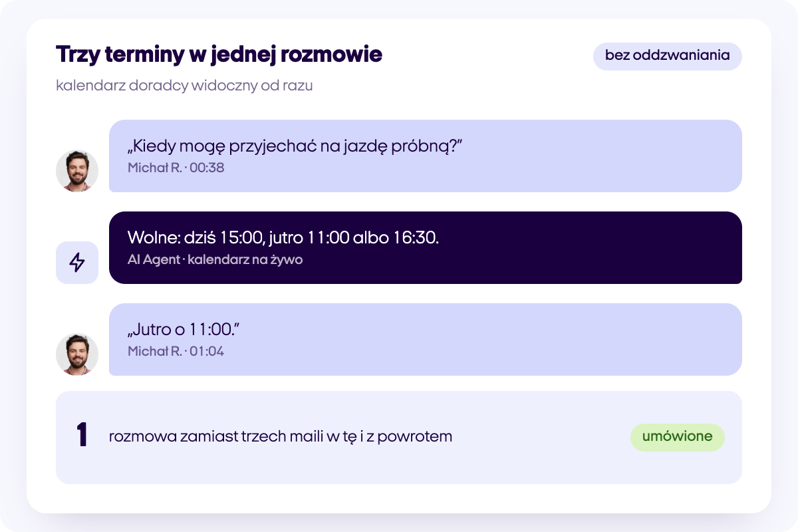Open the message "Kiedy mogę przyjechać na jazdę próbną?"
798x532 pixels.
[426, 156]
